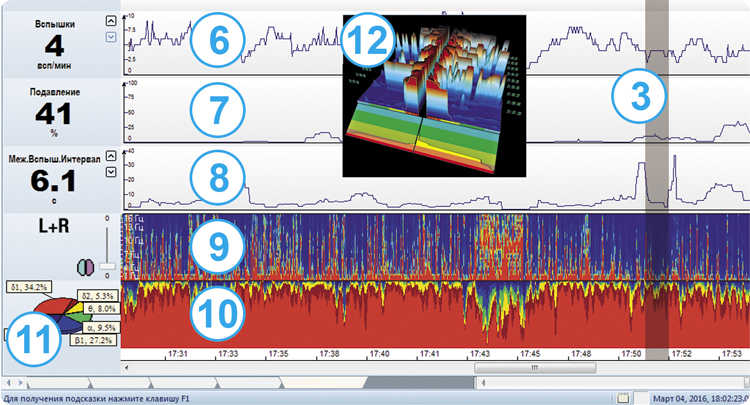This screenshot has width=750, height=405.
Task: Click the brain hemispheres icon under L+R
Action: [86, 267]
